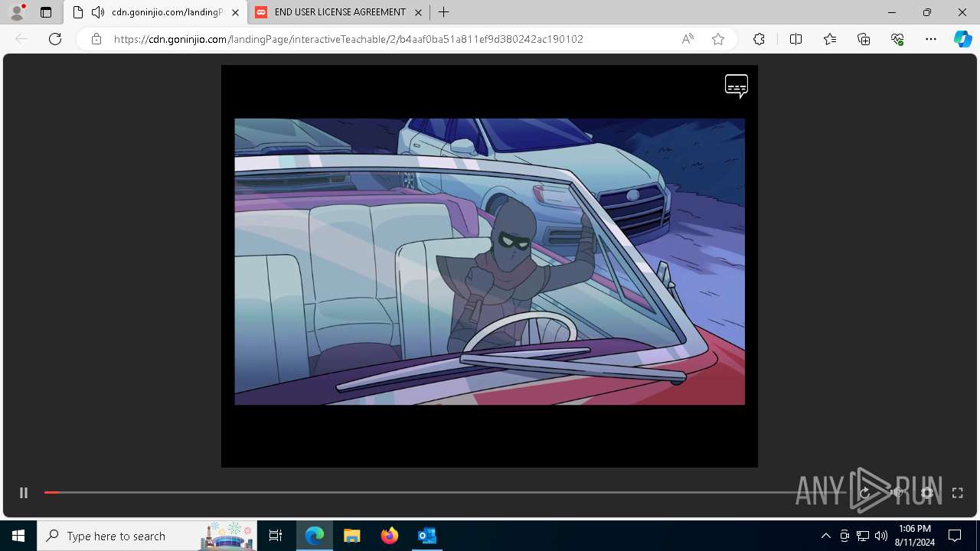
Task: Click the video progress bar
Action: (444, 492)
